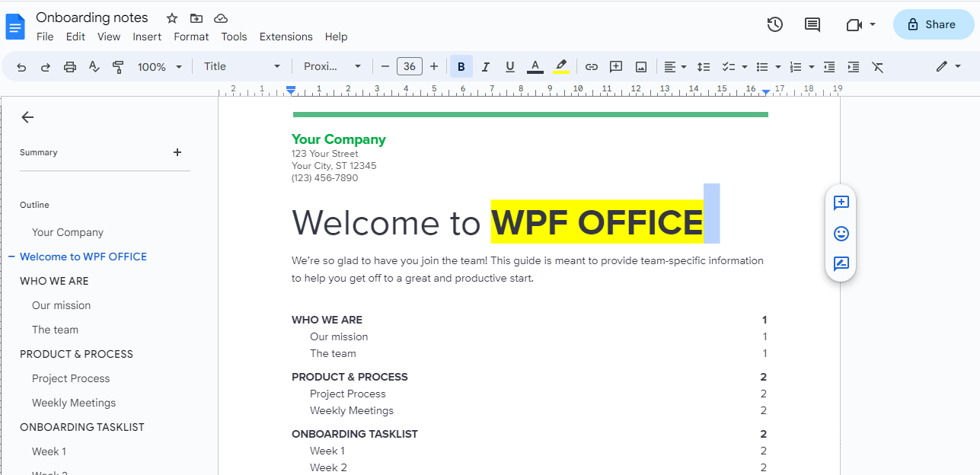980x475 pixels.
Task: Open version history clock icon
Action: (x=775, y=24)
